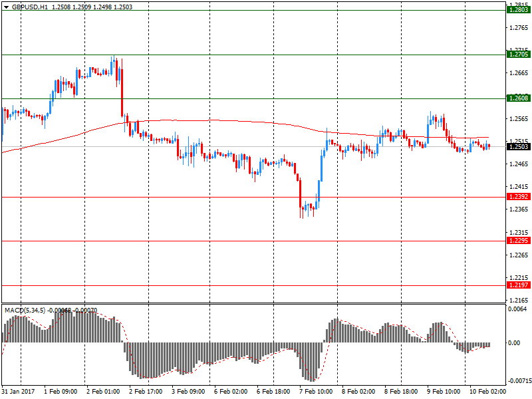Click the 6 Feb 18:00 time label
532x399 pixels.
click(x=273, y=392)
